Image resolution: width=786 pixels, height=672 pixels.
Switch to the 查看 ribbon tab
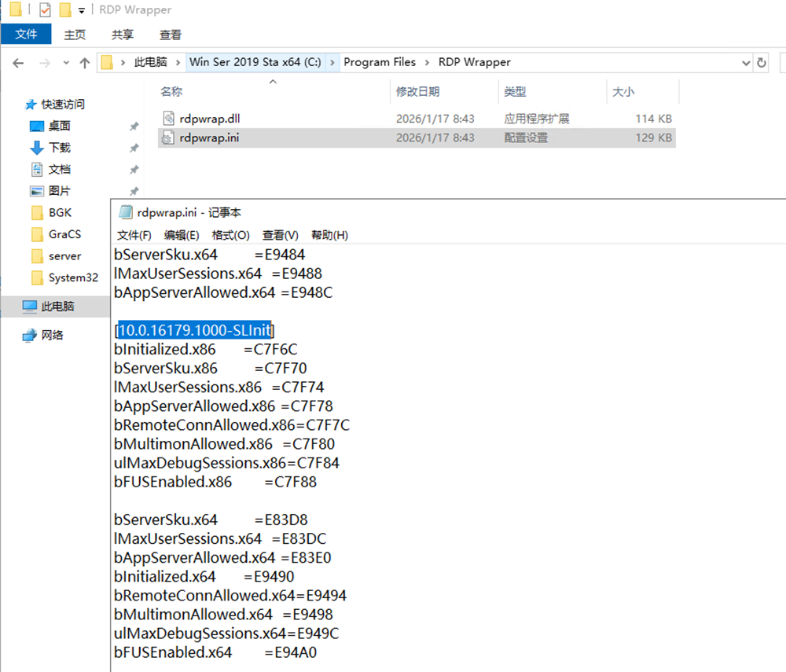pyautogui.click(x=171, y=35)
